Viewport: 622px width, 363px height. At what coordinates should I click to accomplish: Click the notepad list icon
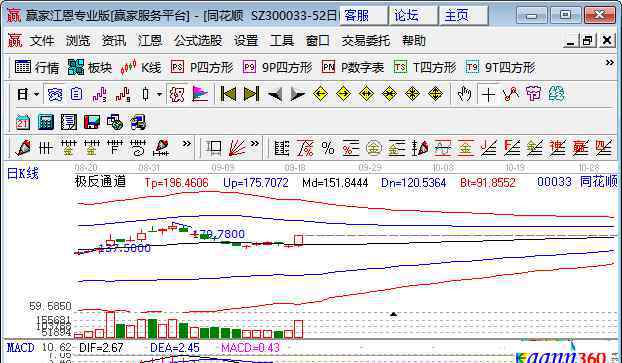[69, 122]
